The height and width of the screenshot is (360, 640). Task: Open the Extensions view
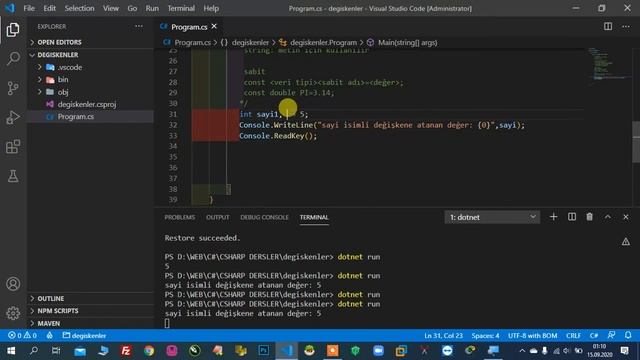click(x=13, y=147)
